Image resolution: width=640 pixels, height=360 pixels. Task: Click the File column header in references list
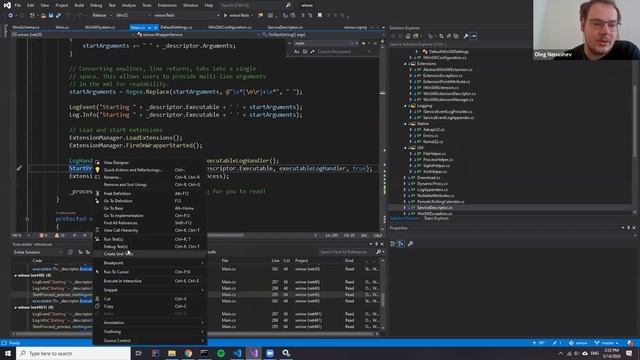pos(225,260)
